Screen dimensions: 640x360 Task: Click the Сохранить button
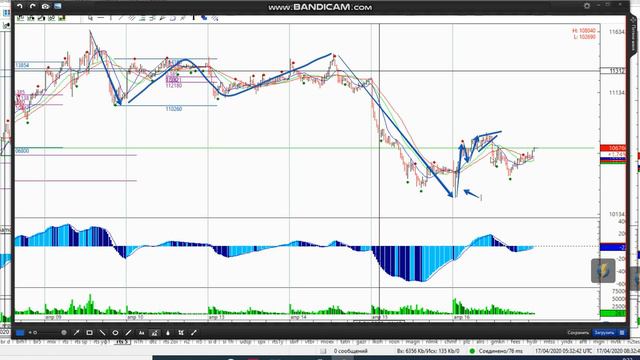(x=578, y=333)
